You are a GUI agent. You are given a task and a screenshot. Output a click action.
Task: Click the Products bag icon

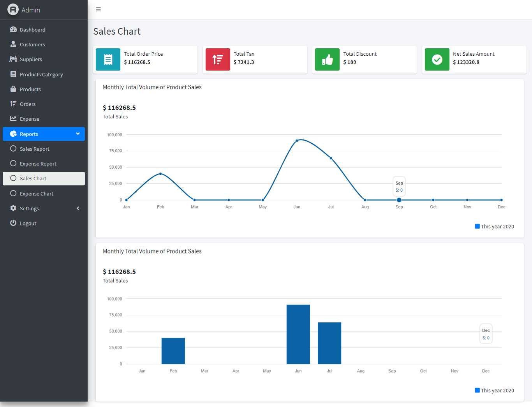[13, 89]
